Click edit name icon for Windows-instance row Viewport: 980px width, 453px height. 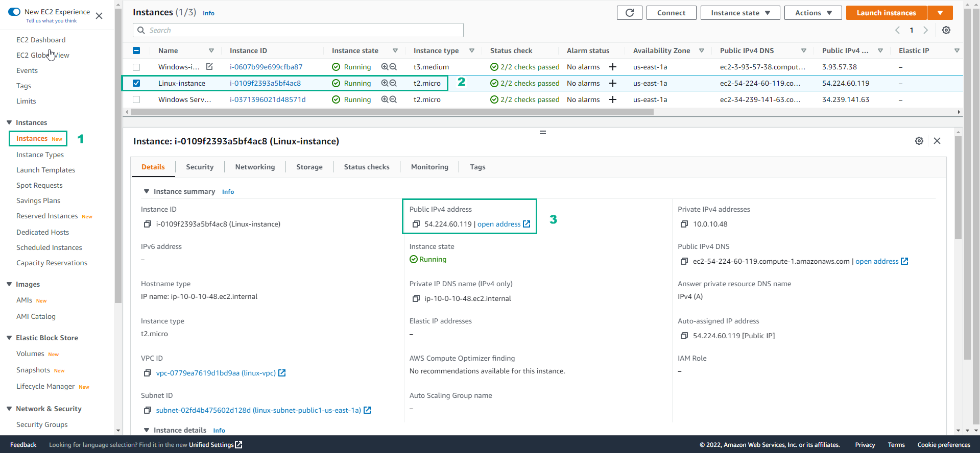click(x=209, y=67)
